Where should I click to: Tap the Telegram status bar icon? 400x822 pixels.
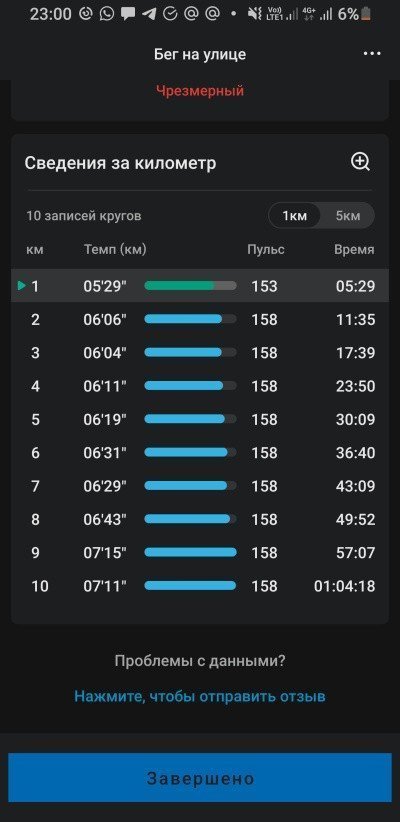click(x=149, y=14)
